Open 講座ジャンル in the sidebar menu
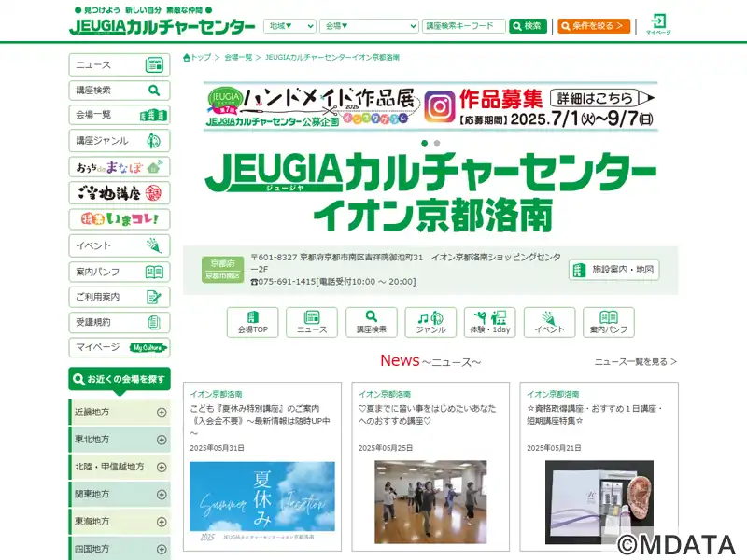 point(120,141)
